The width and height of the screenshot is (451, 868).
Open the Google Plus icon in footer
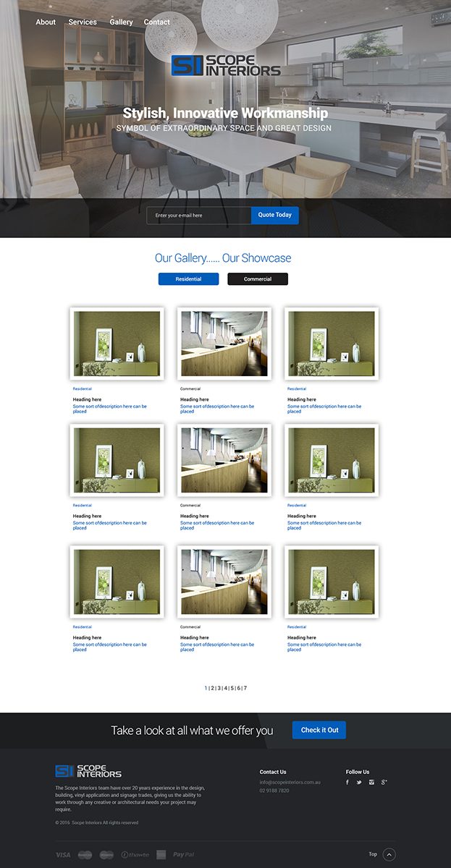point(384,782)
